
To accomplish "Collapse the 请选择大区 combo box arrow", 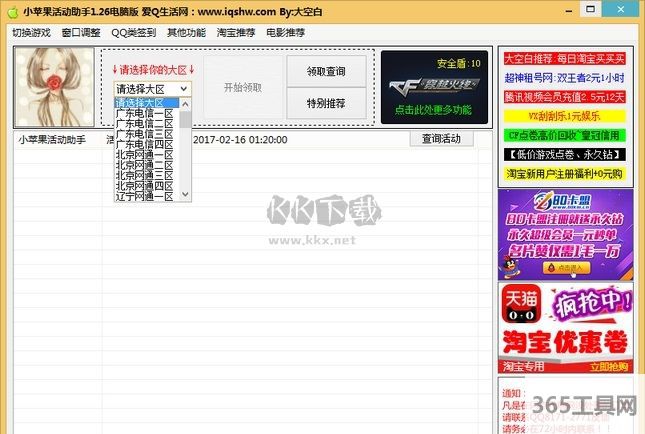I will [182, 89].
